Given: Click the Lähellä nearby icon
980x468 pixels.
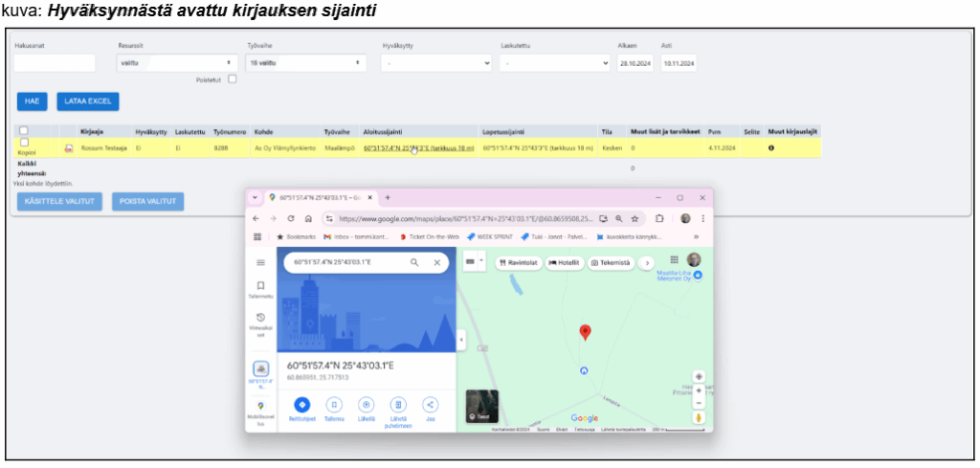Looking at the screenshot, I should [367, 405].
